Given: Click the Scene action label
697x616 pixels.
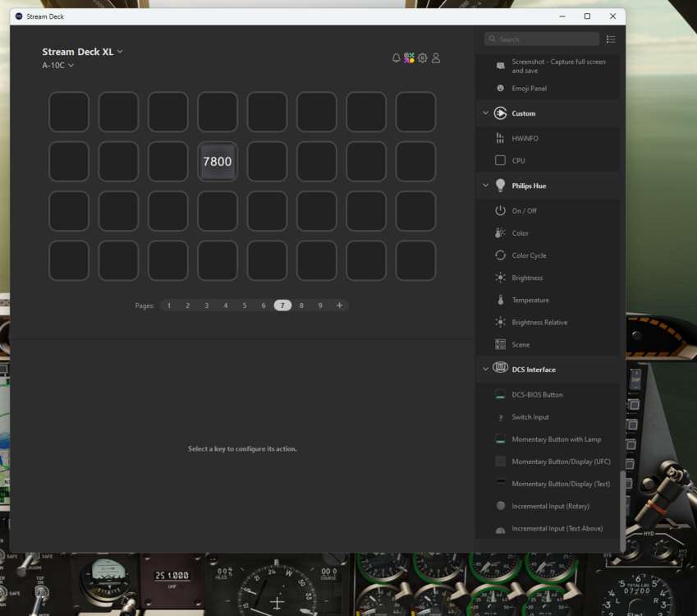Looking at the screenshot, I should pos(520,345).
